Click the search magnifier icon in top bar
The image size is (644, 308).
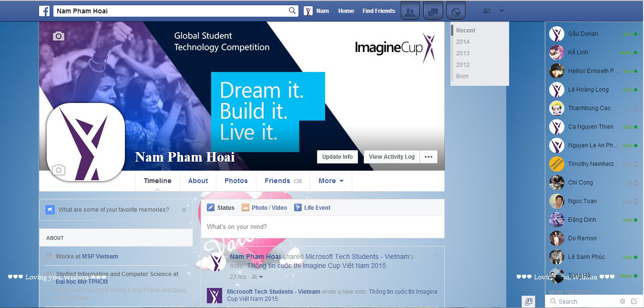[292, 10]
